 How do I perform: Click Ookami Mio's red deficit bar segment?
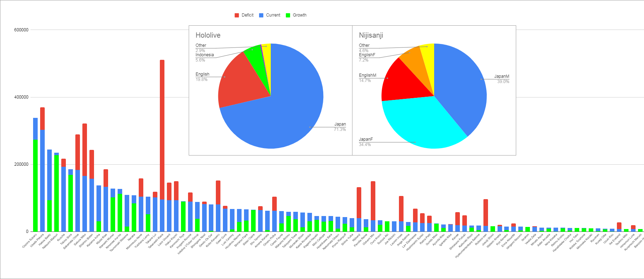[x=373, y=201]
